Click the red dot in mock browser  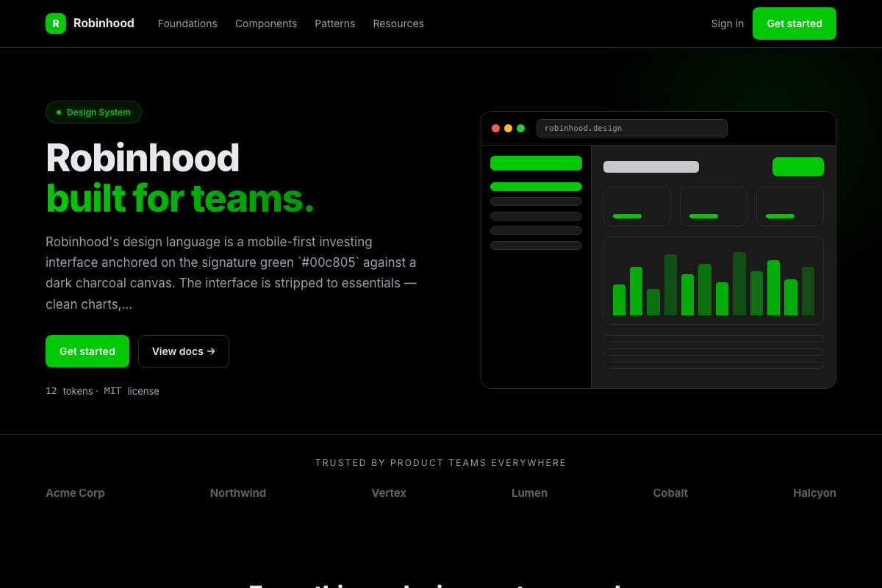[496, 129]
